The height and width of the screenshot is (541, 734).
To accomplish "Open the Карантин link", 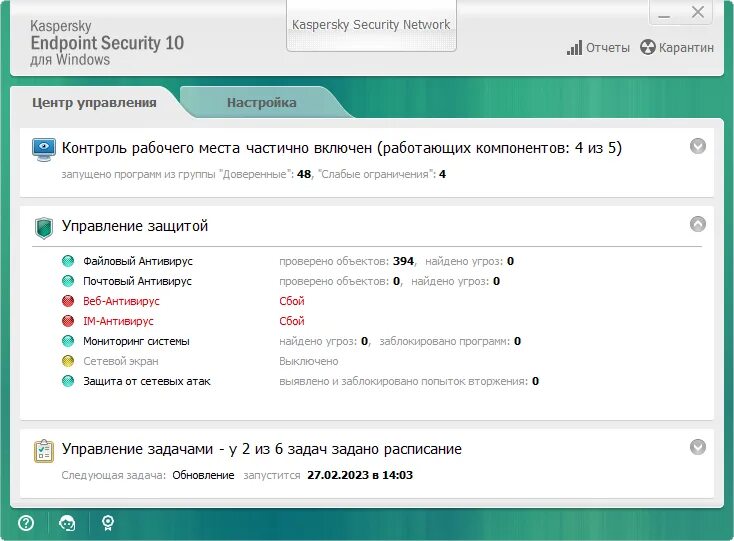I will pyautogui.click(x=686, y=48).
